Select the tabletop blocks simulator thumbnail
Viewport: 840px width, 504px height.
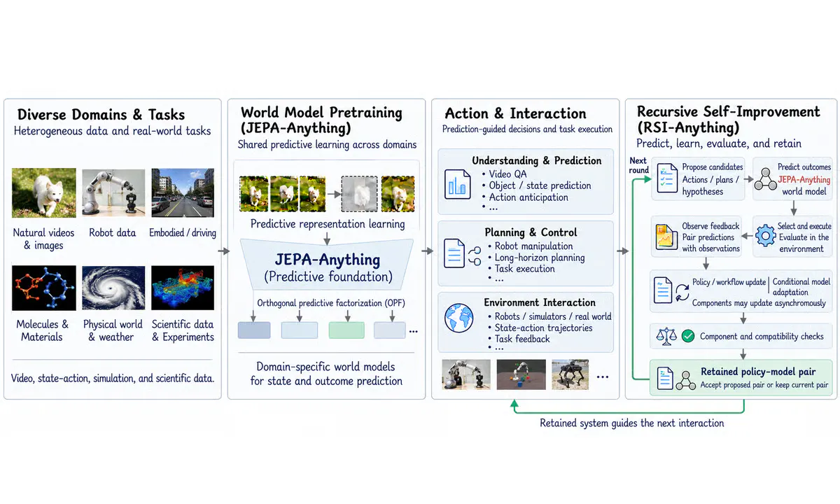point(521,374)
